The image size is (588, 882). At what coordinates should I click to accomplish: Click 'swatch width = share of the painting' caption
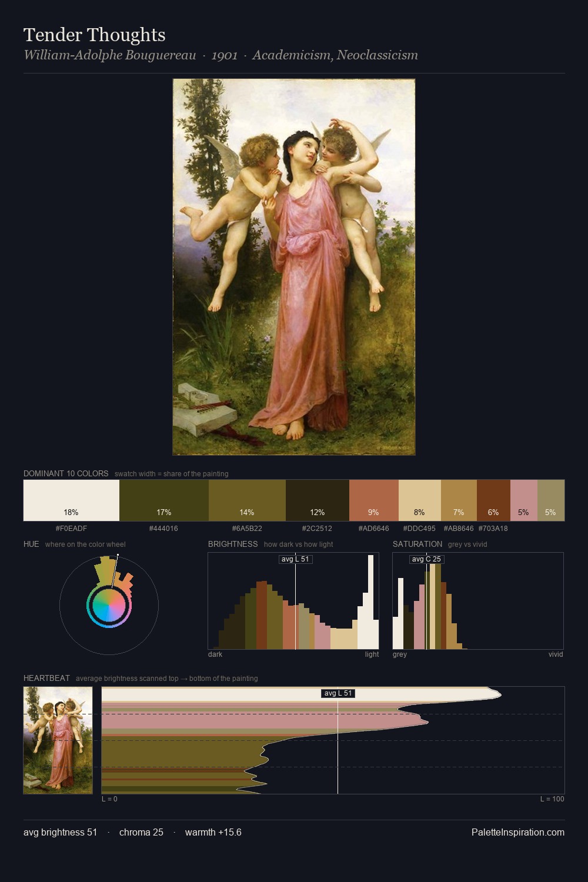coord(172,473)
